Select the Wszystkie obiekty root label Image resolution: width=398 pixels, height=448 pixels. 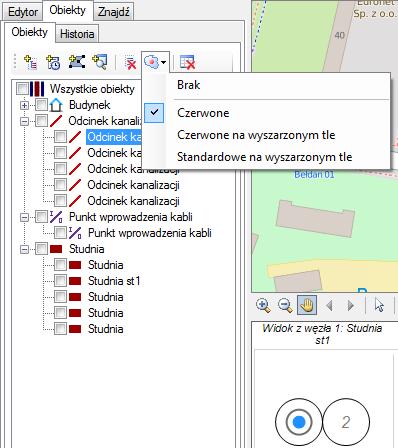click(92, 89)
